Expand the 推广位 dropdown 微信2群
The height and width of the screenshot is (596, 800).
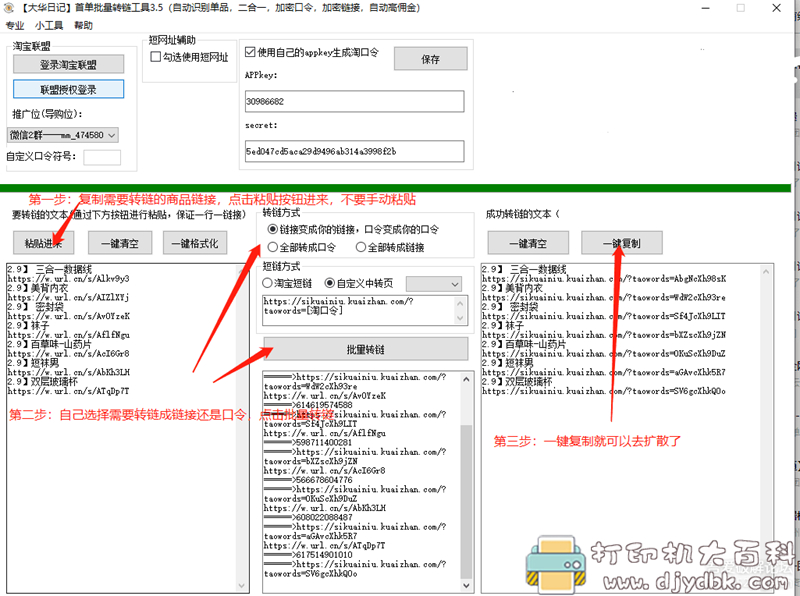63,135
